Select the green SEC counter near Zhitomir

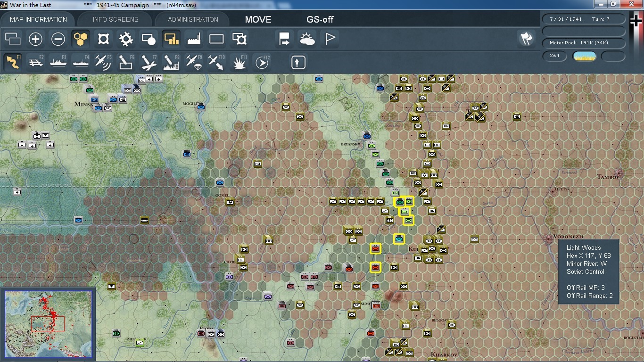[116, 333]
